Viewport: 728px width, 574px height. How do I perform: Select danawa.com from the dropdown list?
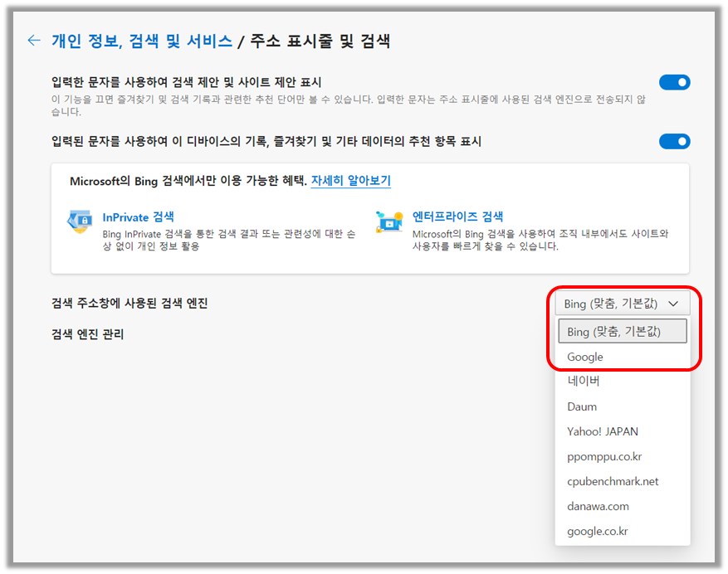(x=622, y=506)
